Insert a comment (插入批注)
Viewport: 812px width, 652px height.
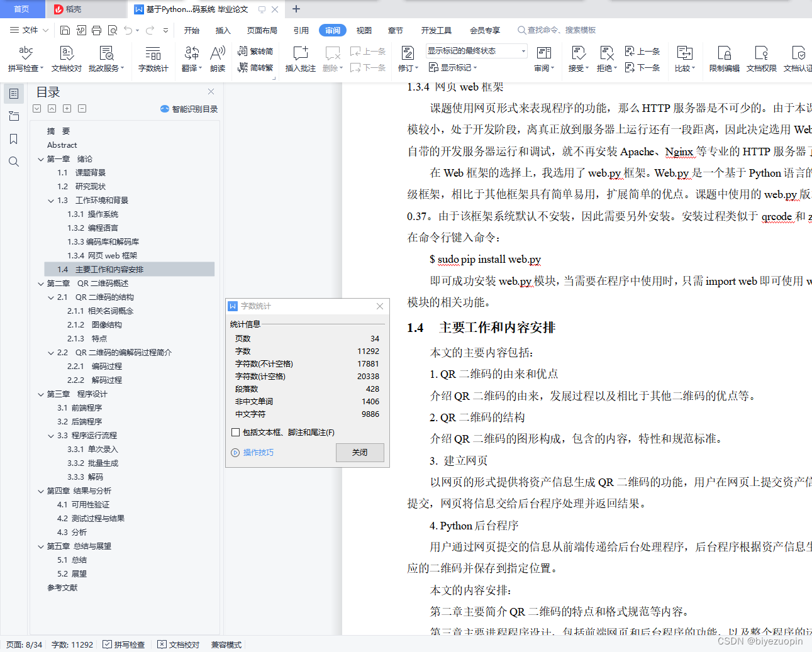tap(300, 58)
